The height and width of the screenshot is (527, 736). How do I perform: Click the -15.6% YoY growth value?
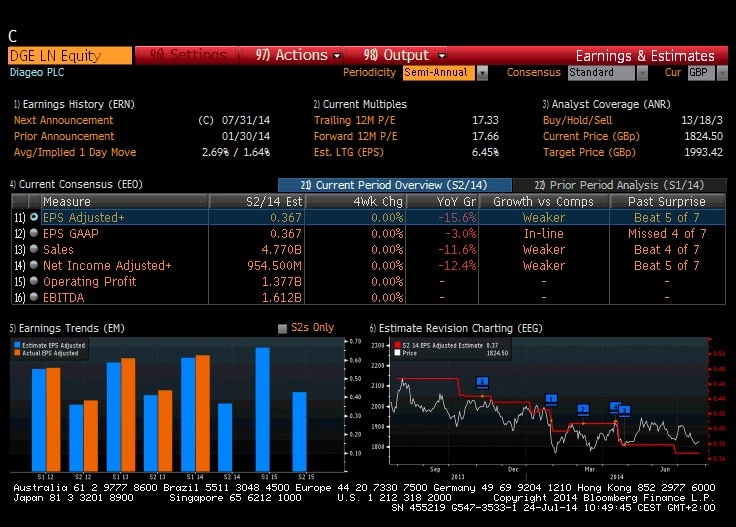pyautogui.click(x=457, y=217)
